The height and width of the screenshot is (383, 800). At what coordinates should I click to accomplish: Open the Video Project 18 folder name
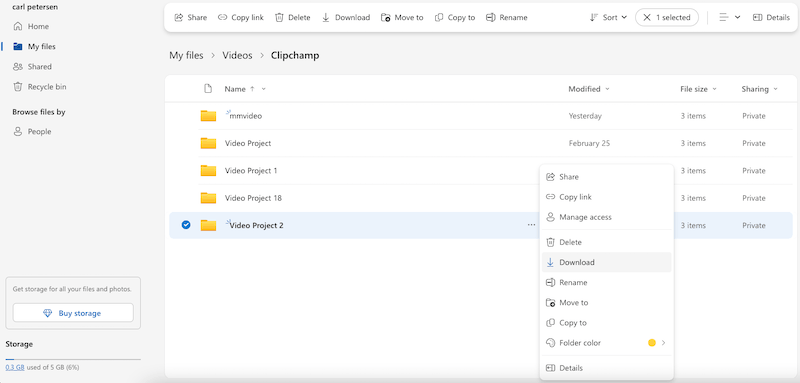point(253,198)
